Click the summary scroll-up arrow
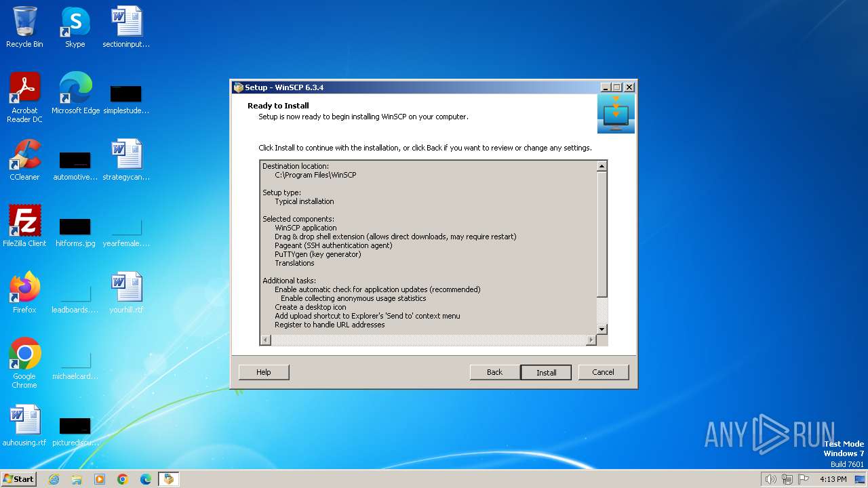868x488 pixels. point(601,166)
